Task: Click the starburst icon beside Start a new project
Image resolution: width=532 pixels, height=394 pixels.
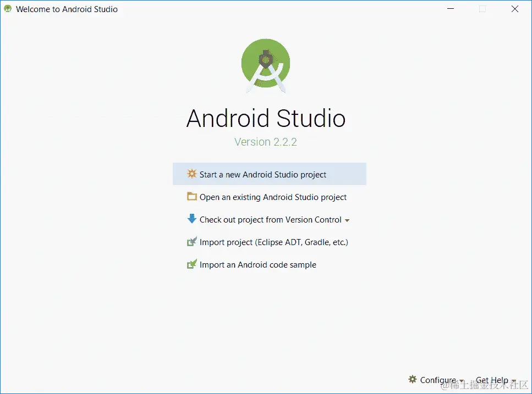Action: (191, 174)
